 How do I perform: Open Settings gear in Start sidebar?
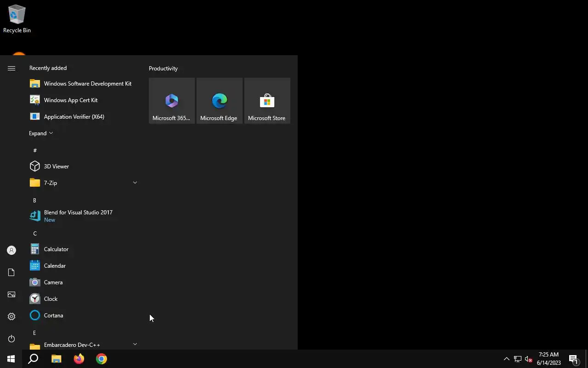[x=11, y=316]
